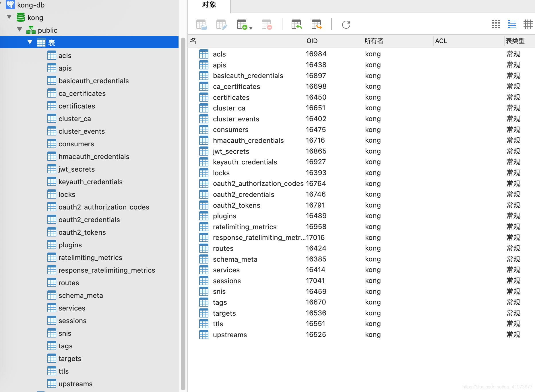Click the jwt_secrets icon in object list
The image size is (535, 392).
[x=204, y=151]
